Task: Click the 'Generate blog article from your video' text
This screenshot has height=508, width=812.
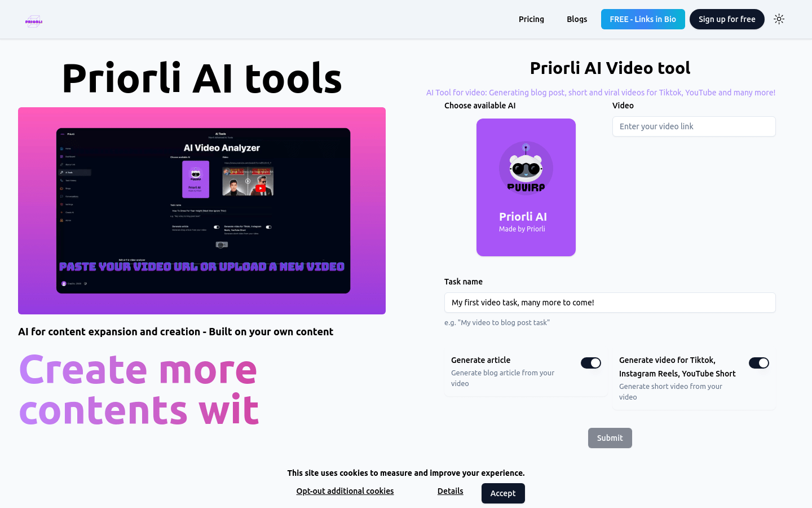Action: point(502,378)
